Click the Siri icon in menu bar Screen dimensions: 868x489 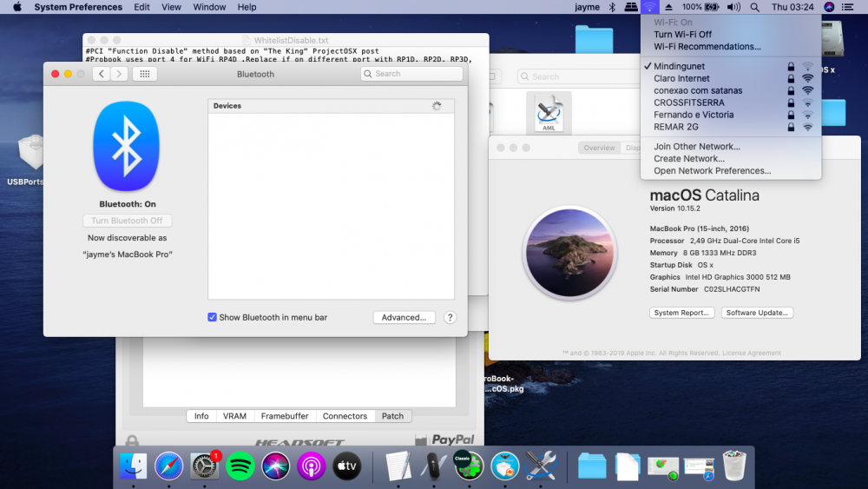[829, 7]
